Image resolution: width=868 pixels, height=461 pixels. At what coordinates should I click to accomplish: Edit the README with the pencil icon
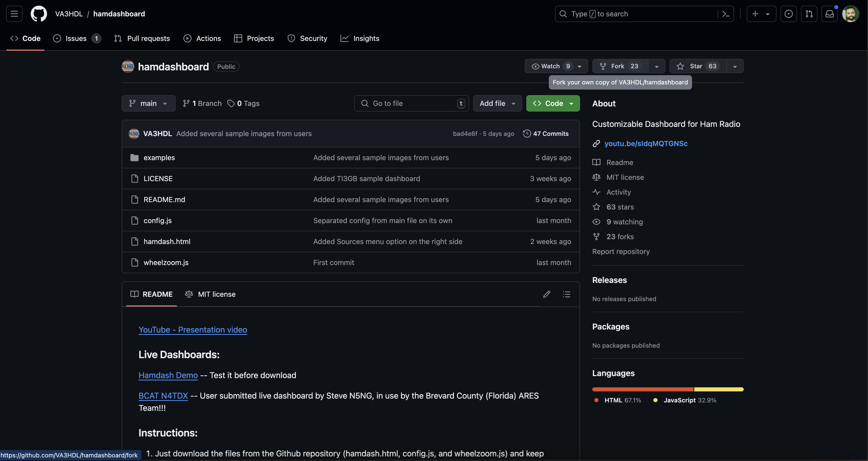547,294
